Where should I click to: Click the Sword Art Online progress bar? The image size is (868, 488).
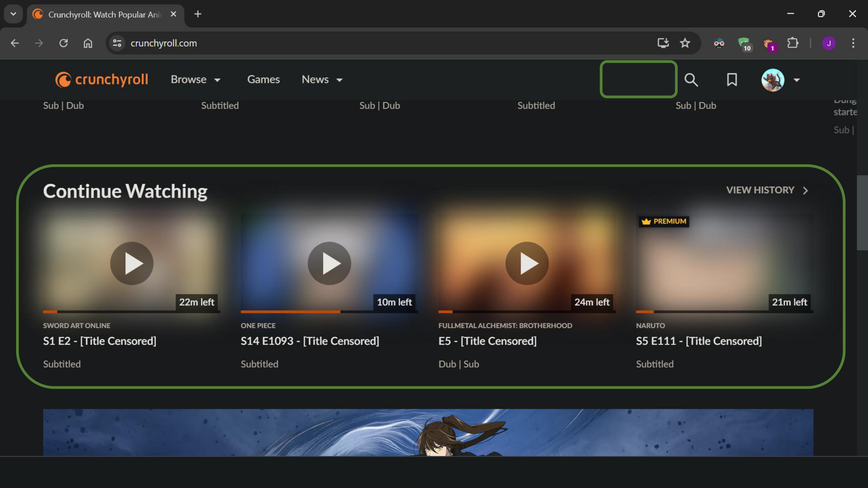tap(132, 312)
